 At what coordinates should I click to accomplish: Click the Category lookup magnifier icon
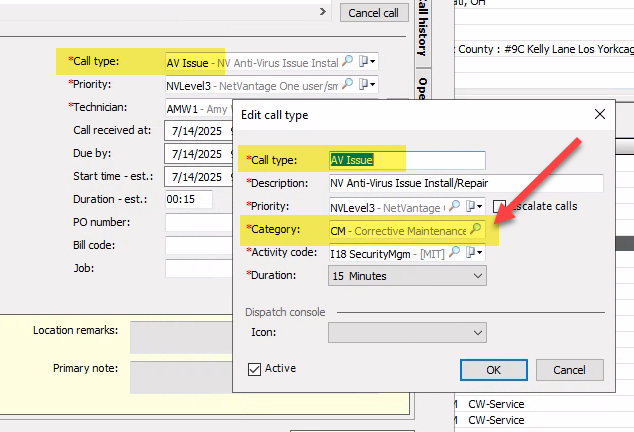pos(476,230)
